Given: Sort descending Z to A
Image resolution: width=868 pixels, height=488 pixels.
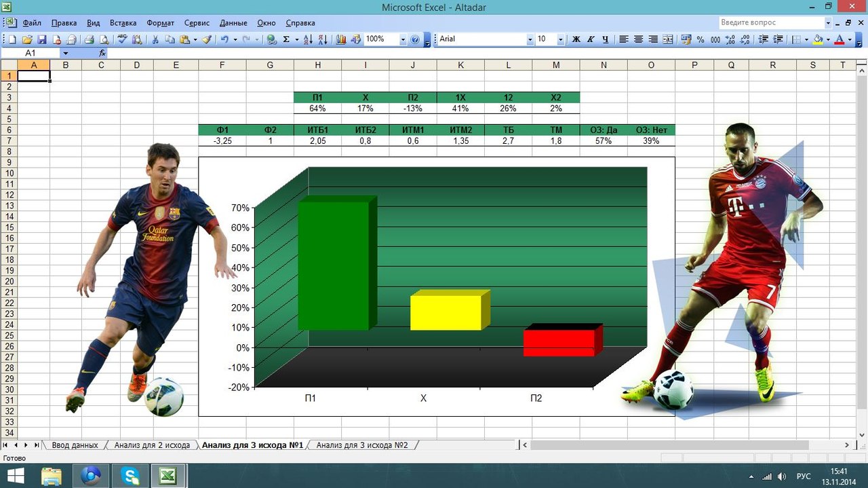Looking at the screenshot, I should [323, 39].
